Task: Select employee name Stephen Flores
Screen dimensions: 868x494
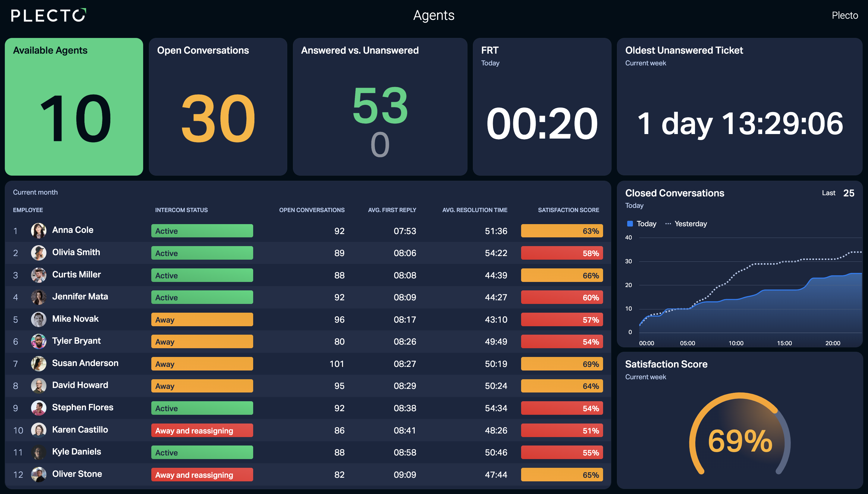Action: [x=83, y=407]
